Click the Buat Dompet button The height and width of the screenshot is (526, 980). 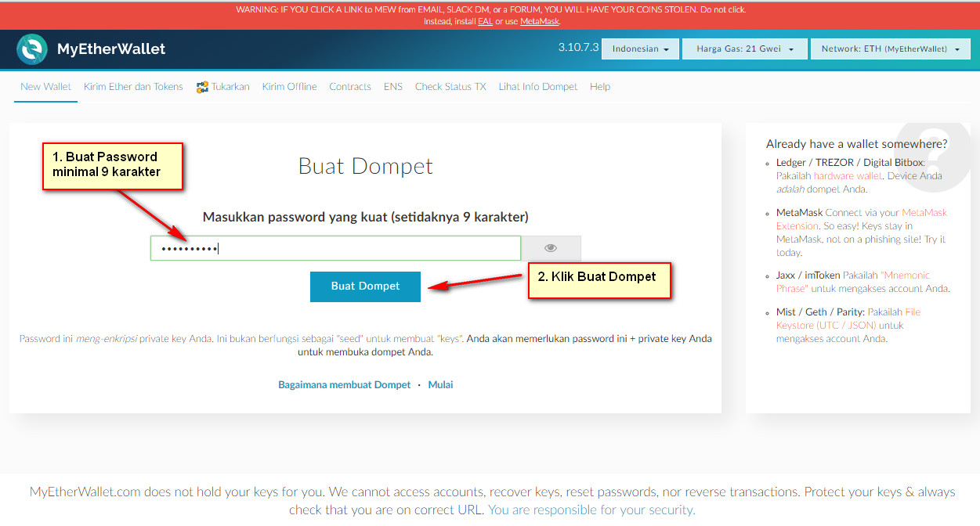tap(365, 286)
